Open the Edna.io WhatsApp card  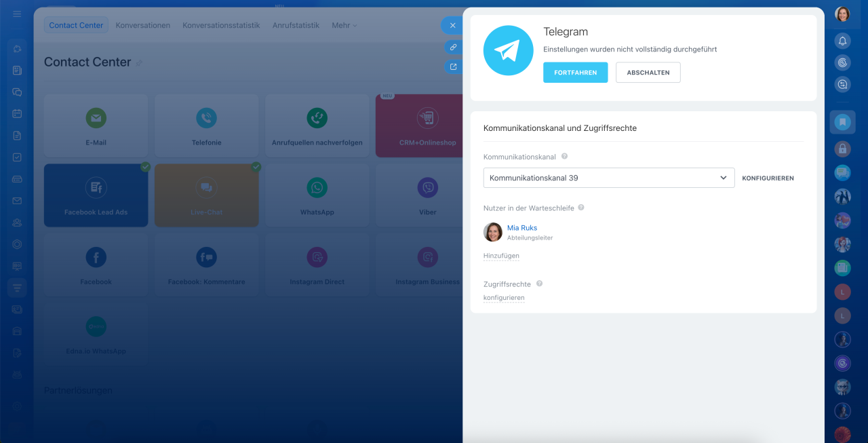96,334
